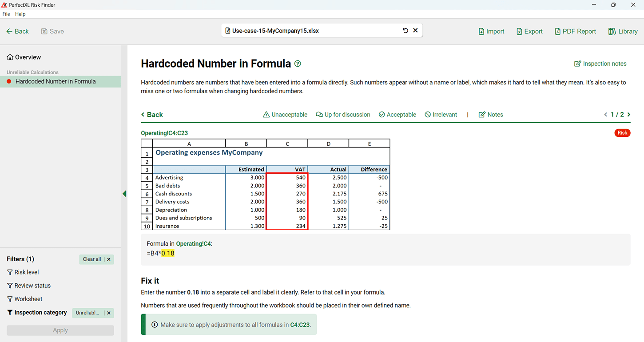Flag the finding as Irrelevant

[x=440, y=115]
